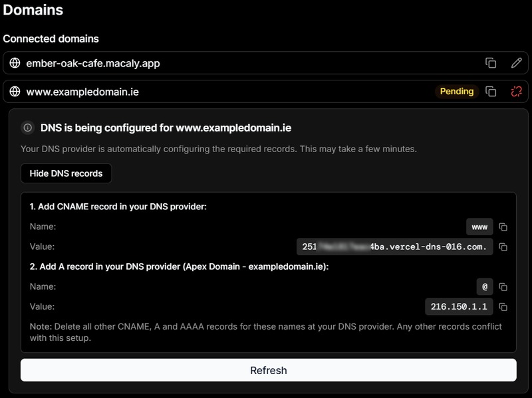Screen dimensions: 532x398
Task: Copy the ember-oak-cafe.macaly.app domain
Action: click(x=491, y=63)
